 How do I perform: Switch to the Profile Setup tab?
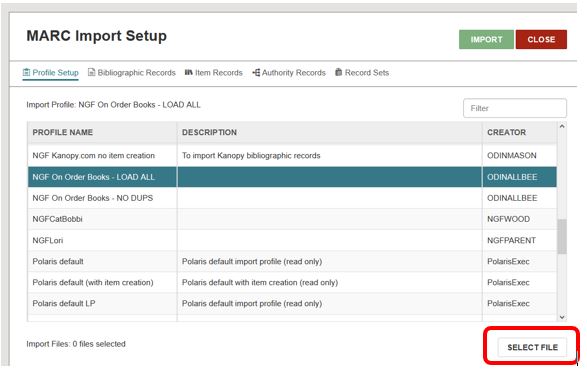click(x=51, y=73)
